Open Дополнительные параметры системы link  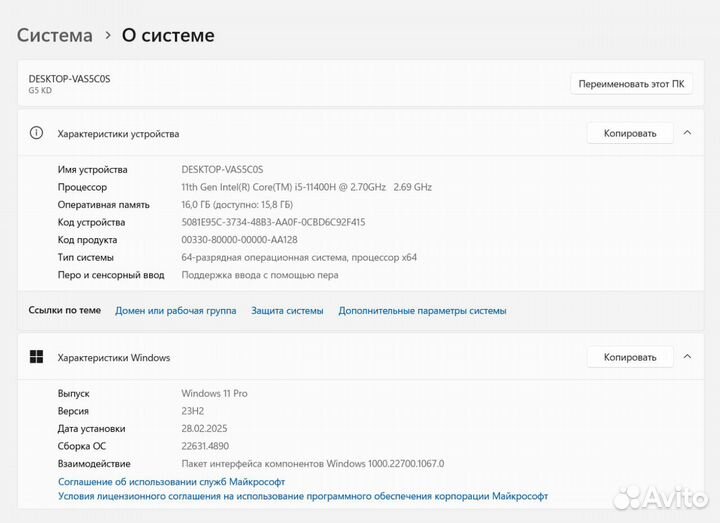tap(422, 311)
